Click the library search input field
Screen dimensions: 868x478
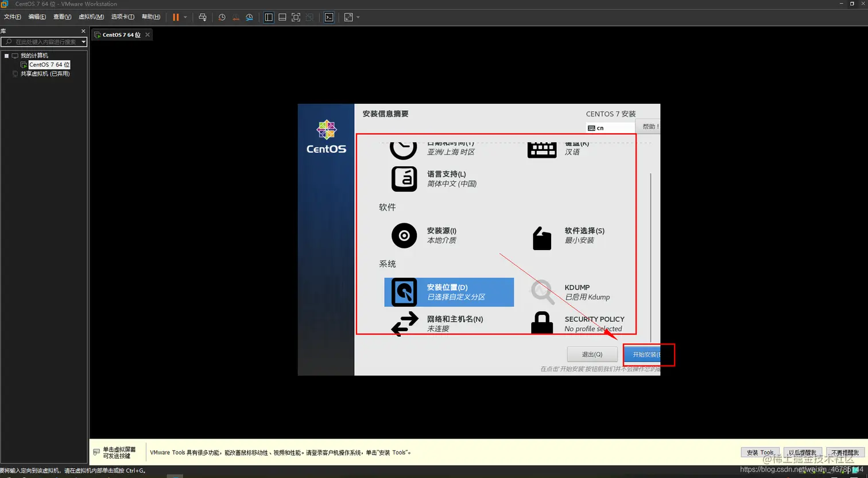(x=40, y=42)
